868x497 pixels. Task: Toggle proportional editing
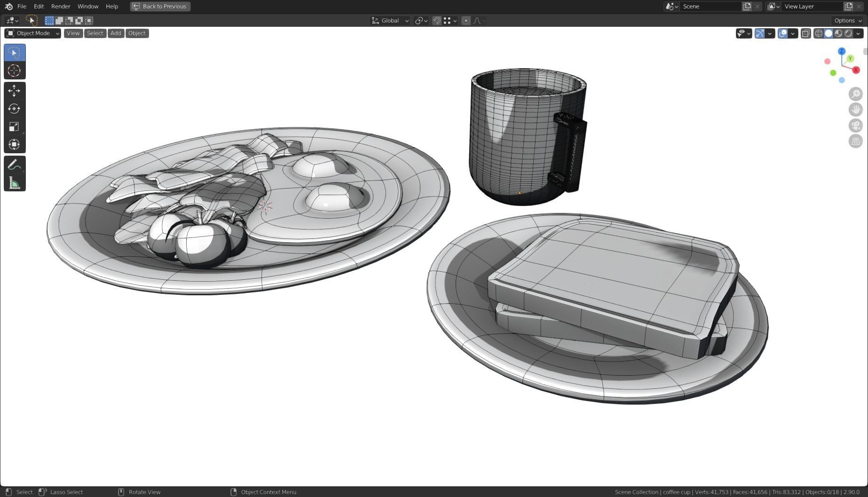click(x=466, y=21)
